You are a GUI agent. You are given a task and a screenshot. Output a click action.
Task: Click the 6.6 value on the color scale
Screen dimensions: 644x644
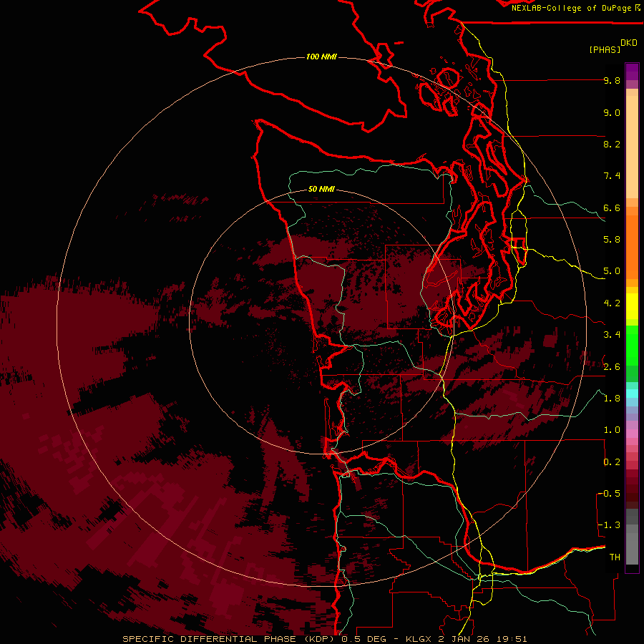612,208
